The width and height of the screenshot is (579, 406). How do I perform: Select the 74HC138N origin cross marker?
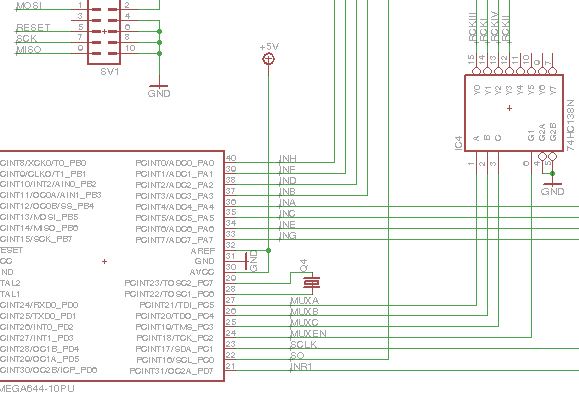[x=510, y=108]
